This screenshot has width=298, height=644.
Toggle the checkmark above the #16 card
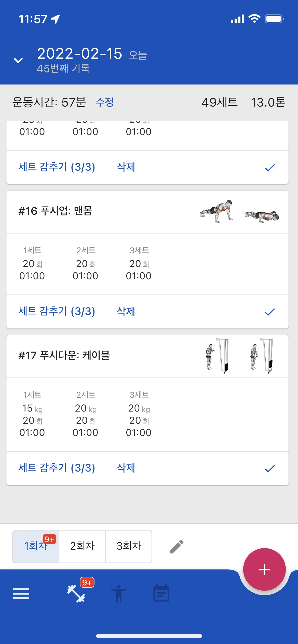tap(270, 168)
